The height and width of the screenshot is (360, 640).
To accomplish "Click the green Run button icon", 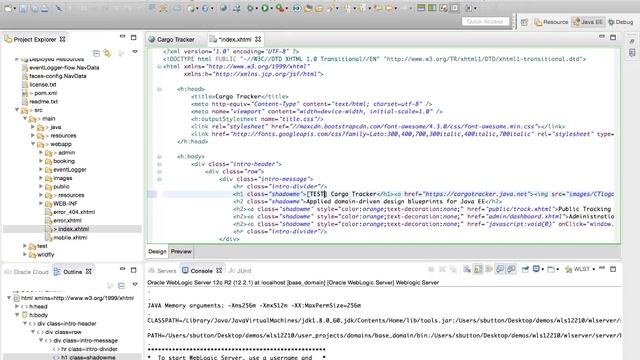I will point(265,8).
